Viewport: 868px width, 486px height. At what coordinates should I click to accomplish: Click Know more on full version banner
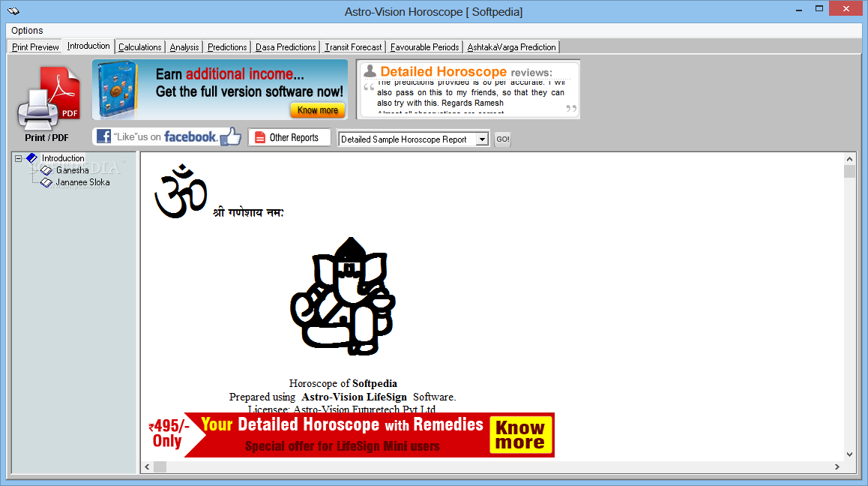(x=318, y=110)
